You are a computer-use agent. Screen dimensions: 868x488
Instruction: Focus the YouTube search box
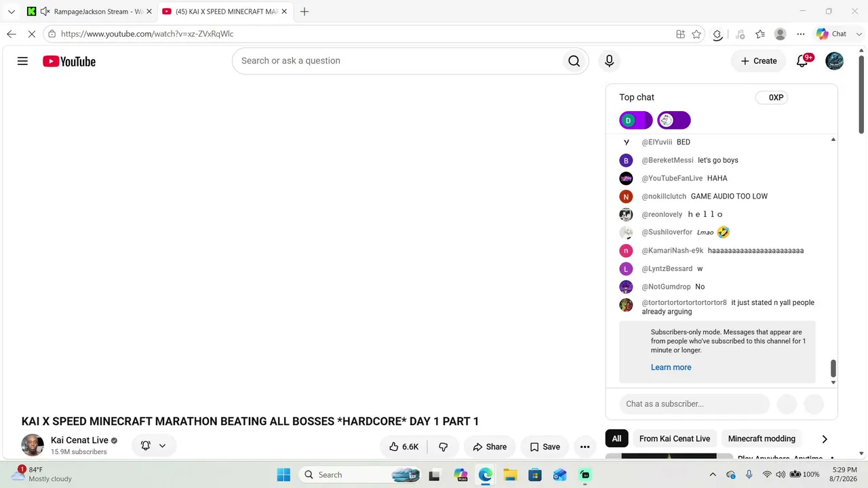pyautogui.click(x=396, y=61)
